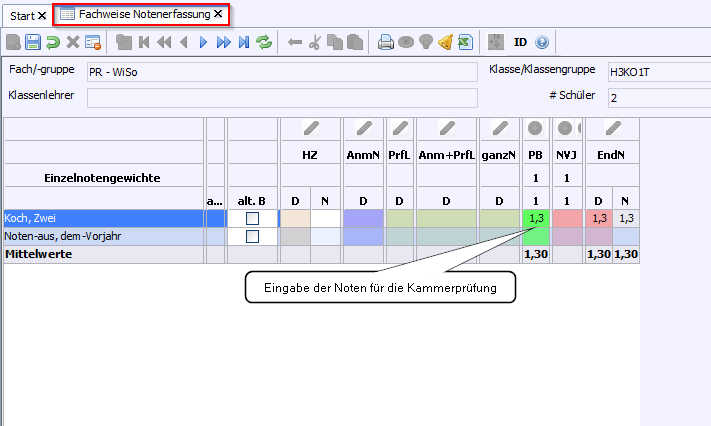
Task: Select the Koch, Zwei student row
Action: pyautogui.click(x=100, y=218)
